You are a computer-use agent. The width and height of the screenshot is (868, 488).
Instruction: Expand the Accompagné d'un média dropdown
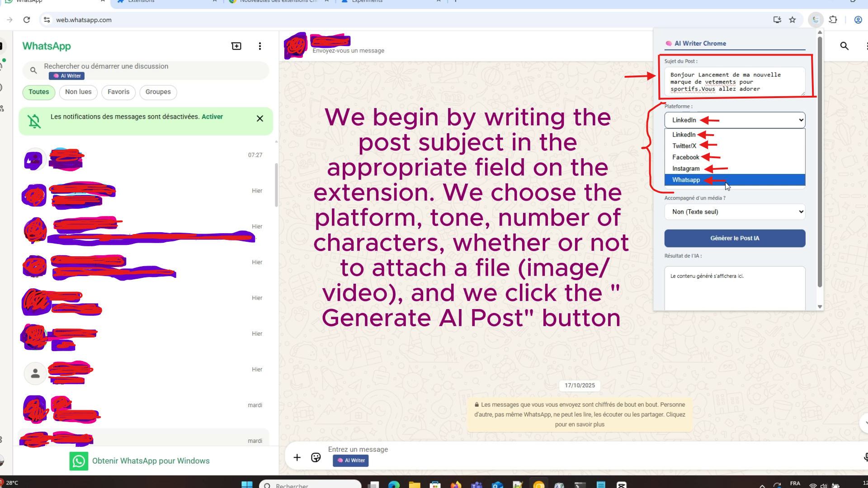[x=734, y=212]
